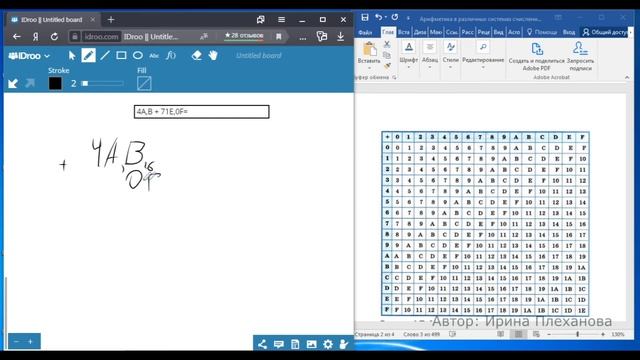Select the eraser tool in IDroo
Screen dimensions: 640x360
click(x=197, y=56)
